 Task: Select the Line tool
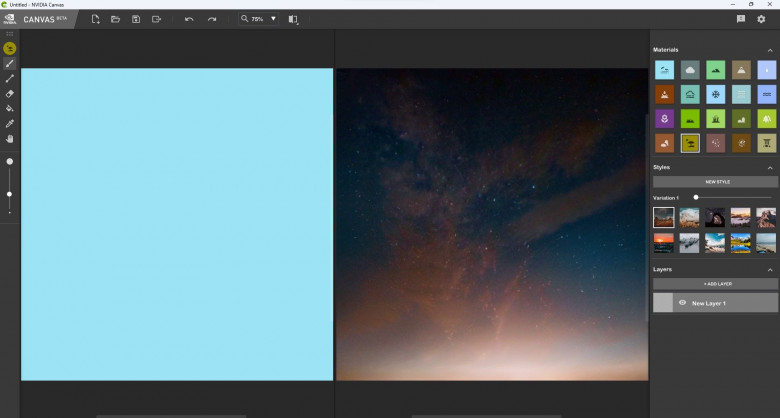9,79
